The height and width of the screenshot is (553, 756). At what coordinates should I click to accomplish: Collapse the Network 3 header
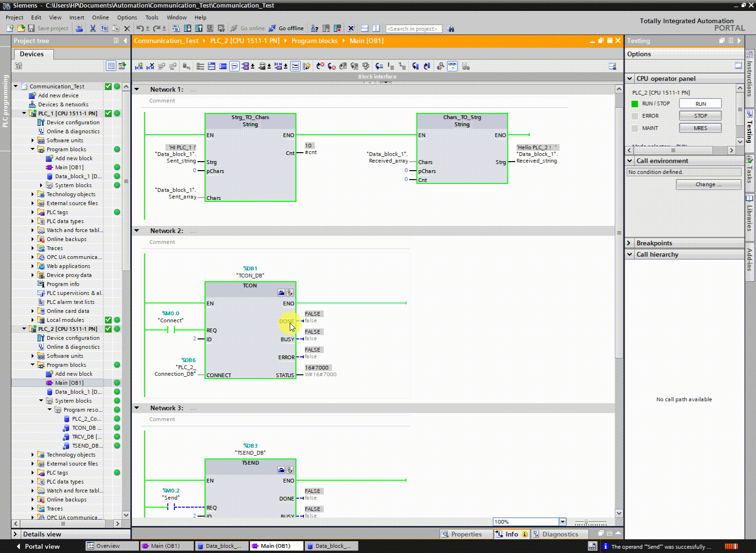pyautogui.click(x=137, y=408)
